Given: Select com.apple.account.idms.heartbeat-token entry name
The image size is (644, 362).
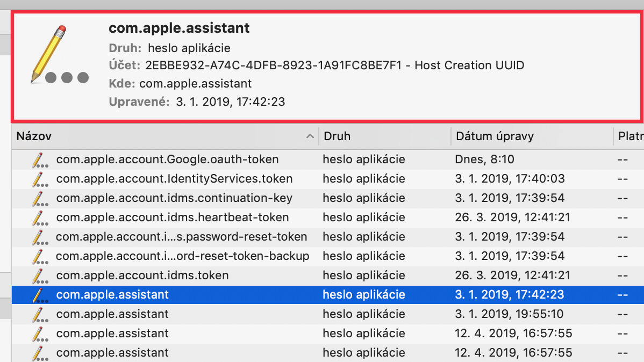Looking at the screenshot, I should tap(173, 217).
